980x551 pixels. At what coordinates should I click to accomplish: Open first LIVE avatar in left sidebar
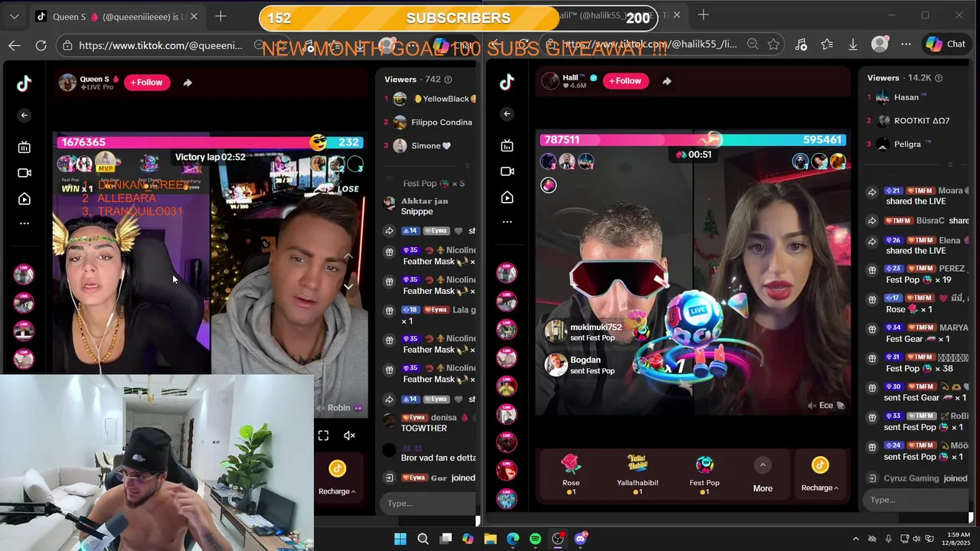(24, 275)
